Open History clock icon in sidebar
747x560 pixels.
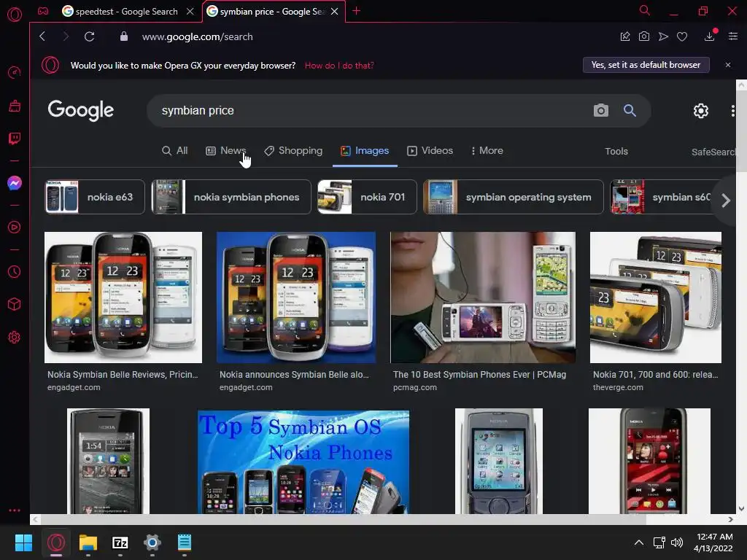15,271
